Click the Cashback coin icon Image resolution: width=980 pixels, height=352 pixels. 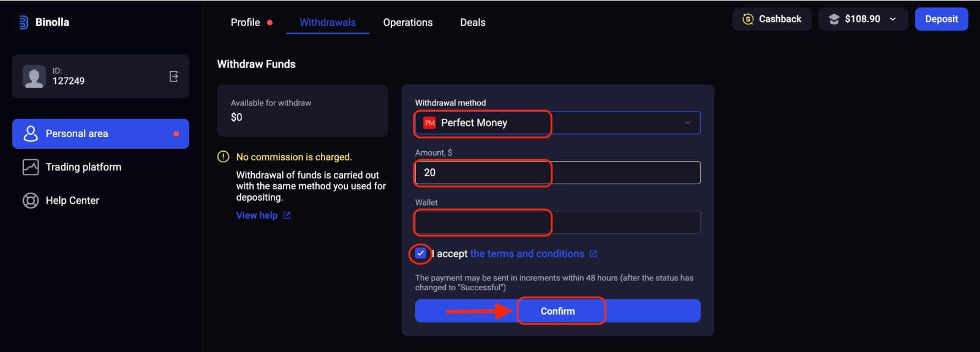(x=748, y=19)
